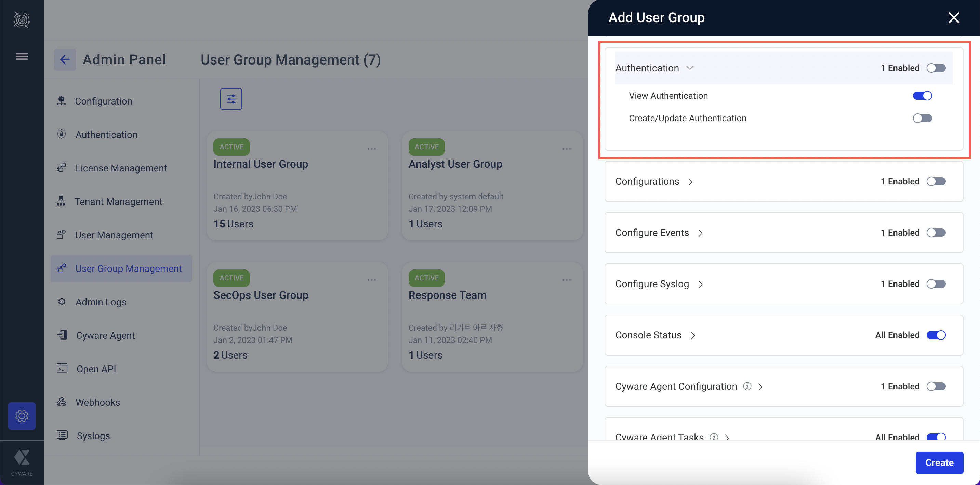Toggle the Configurations section switch
This screenshot has width=980, height=485.
[x=936, y=181]
